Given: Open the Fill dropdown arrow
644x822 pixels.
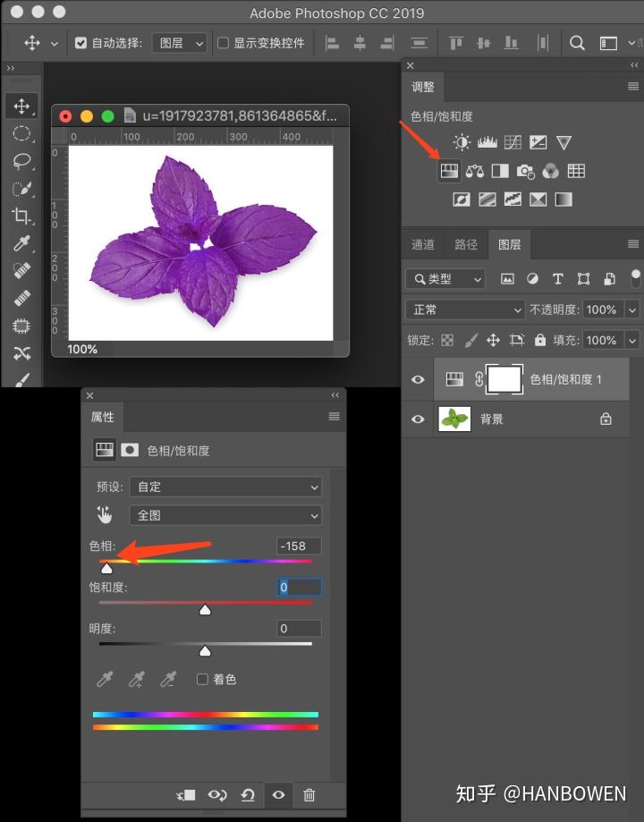Looking at the screenshot, I should click(632, 340).
